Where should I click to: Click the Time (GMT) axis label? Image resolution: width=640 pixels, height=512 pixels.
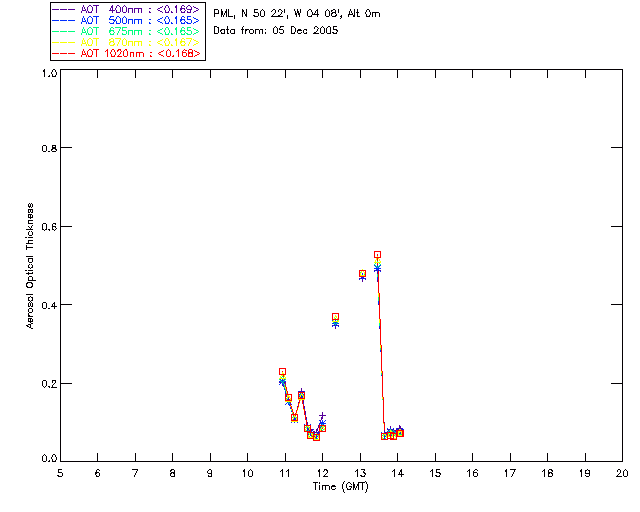coord(340,487)
